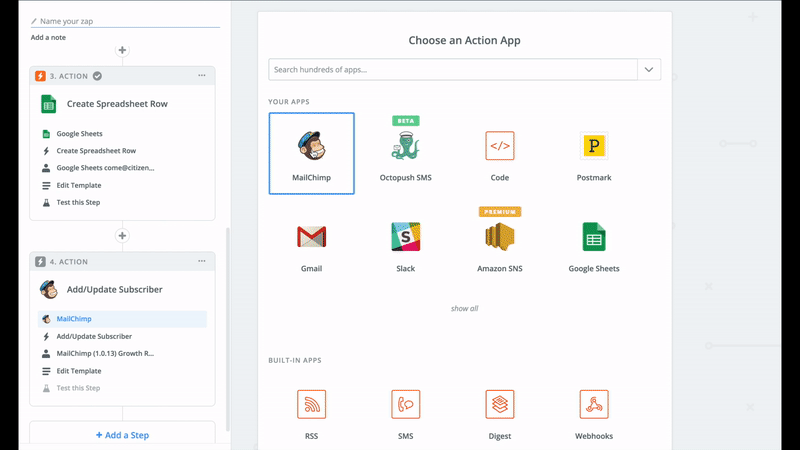Open Test this Step in step 3
Image resolution: width=800 pixels, height=450 pixels.
(122, 203)
